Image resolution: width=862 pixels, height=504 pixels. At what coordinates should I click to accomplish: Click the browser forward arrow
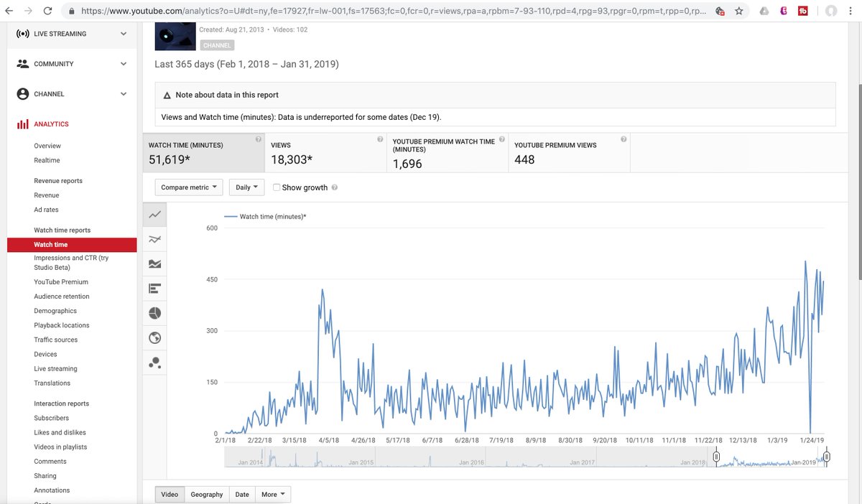[27, 11]
